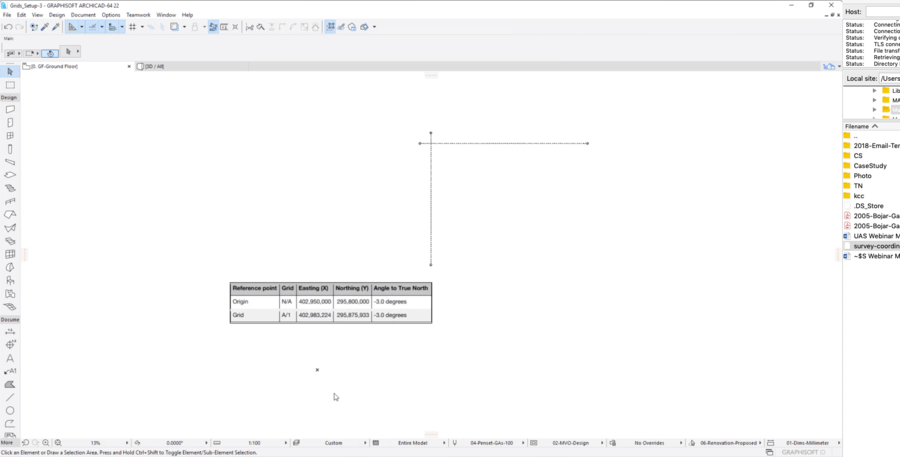Pick up parameters with eyedropper tool
This screenshot has height=457, width=900.
click(45, 27)
